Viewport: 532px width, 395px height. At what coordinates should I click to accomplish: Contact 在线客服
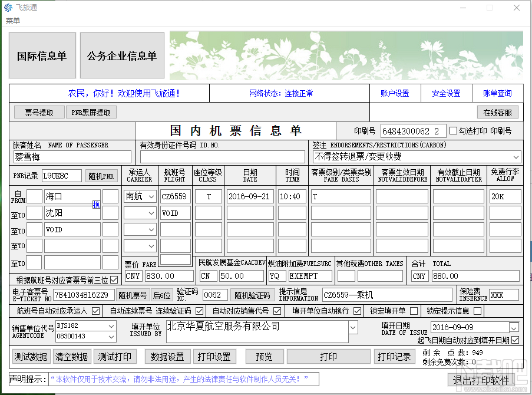click(498, 113)
